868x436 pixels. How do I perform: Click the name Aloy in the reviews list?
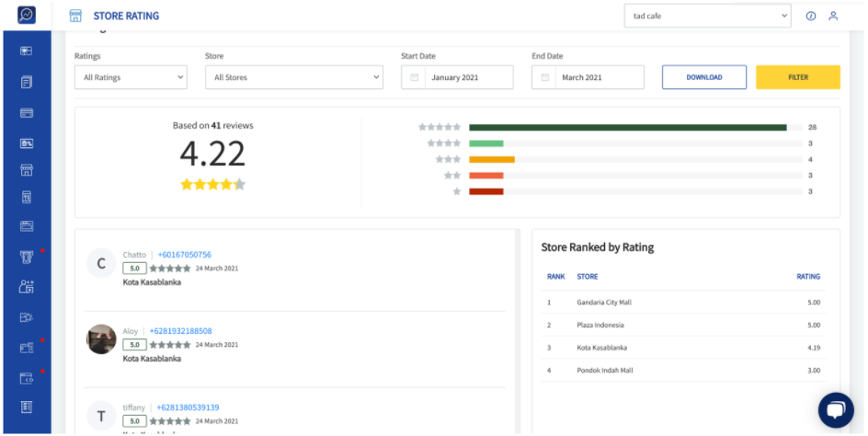click(x=130, y=331)
